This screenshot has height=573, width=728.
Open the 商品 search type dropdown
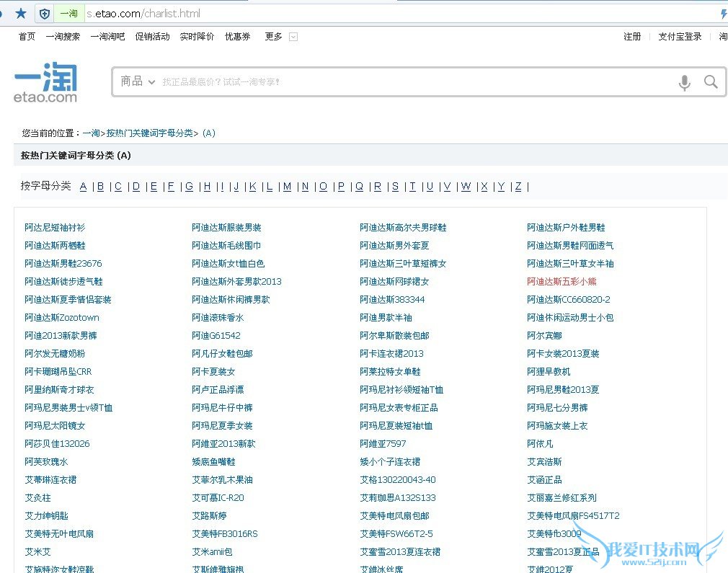pyautogui.click(x=138, y=81)
